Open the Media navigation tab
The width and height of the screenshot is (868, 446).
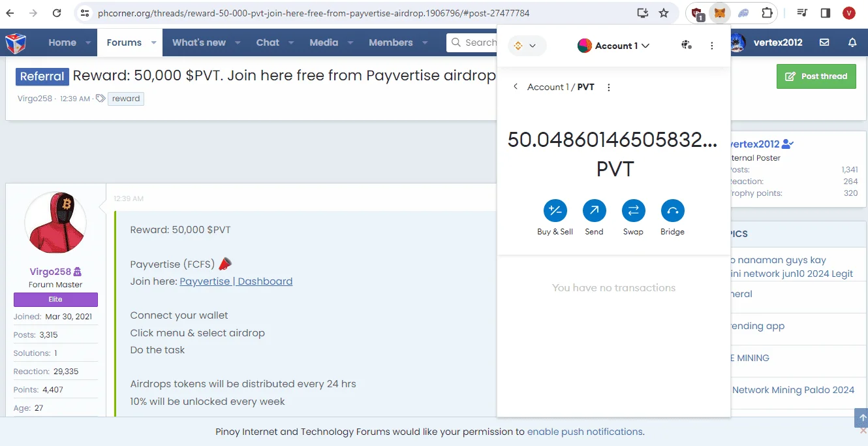[x=324, y=42]
